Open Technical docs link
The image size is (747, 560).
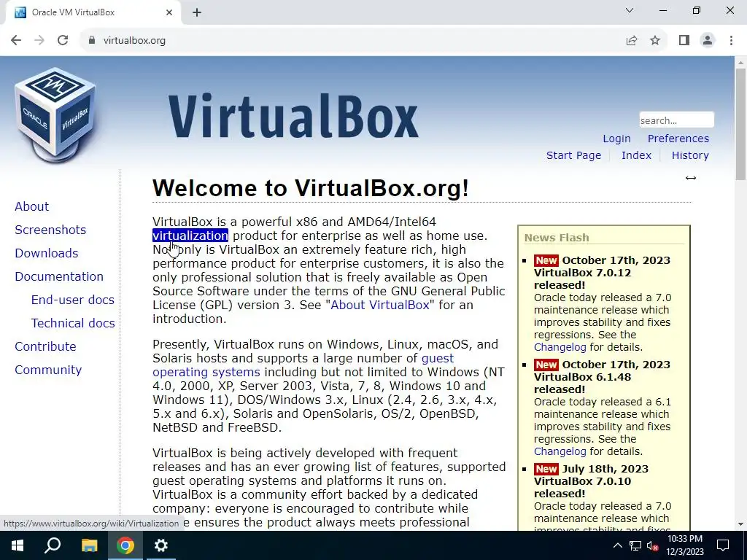tap(73, 323)
